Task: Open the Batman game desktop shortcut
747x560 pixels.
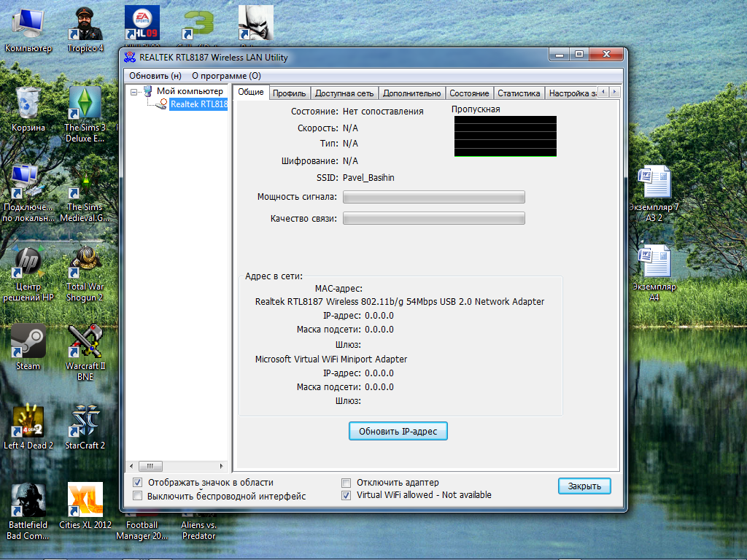Action: 256,23
